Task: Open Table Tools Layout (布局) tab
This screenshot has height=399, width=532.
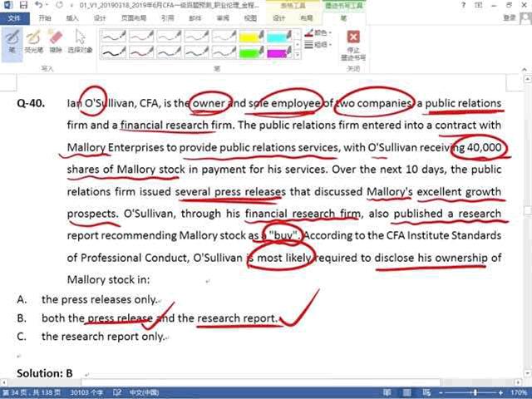Action: click(307, 18)
